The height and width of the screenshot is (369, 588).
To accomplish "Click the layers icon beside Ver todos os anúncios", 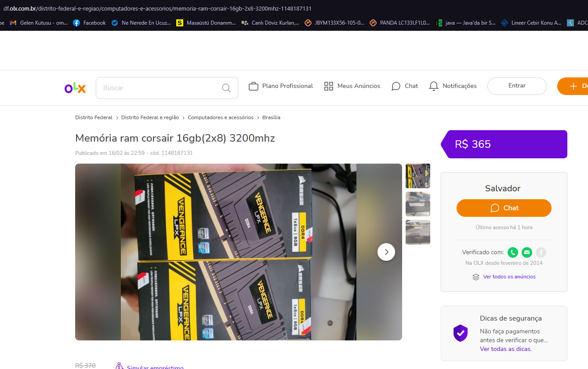I will [x=476, y=277].
